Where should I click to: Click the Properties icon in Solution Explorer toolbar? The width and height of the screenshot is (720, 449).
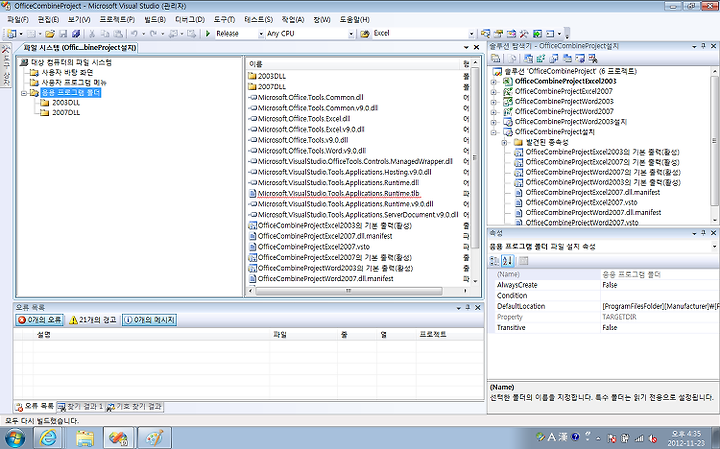[x=495, y=58]
